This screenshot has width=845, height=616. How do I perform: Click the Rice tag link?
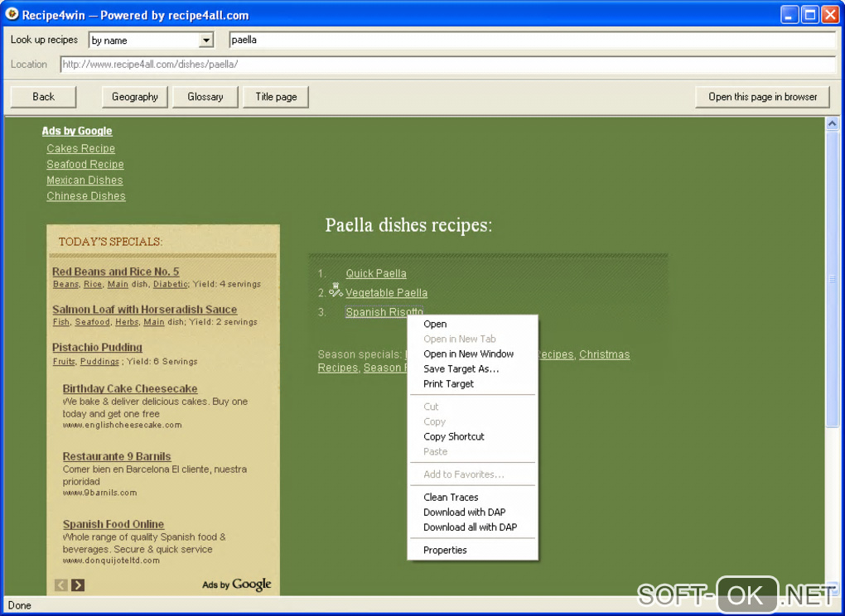[x=93, y=284]
